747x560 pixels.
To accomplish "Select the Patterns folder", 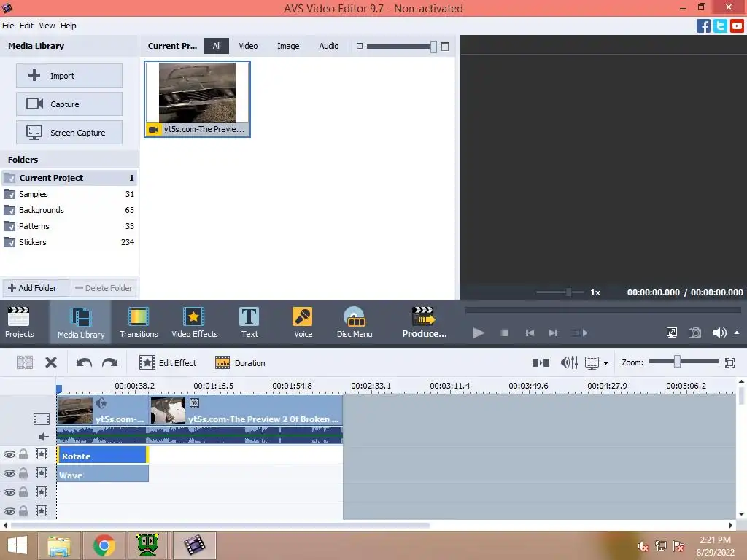I will tap(69, 226).
